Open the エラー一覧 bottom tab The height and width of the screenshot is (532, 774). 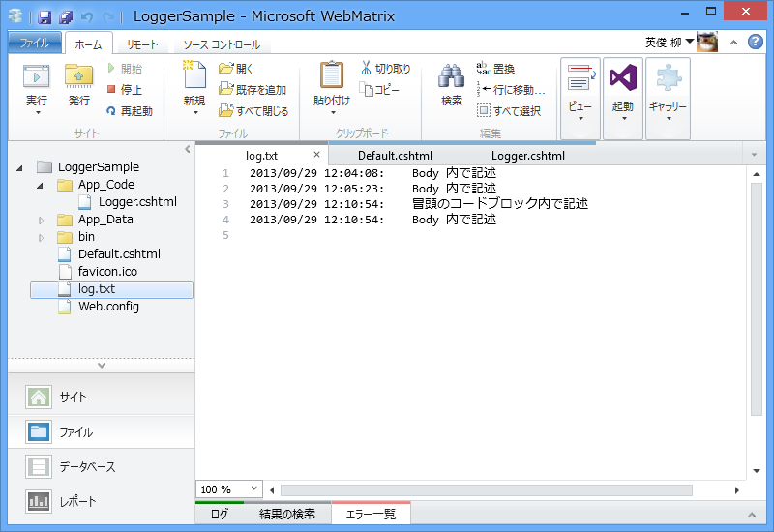[371, 515]
